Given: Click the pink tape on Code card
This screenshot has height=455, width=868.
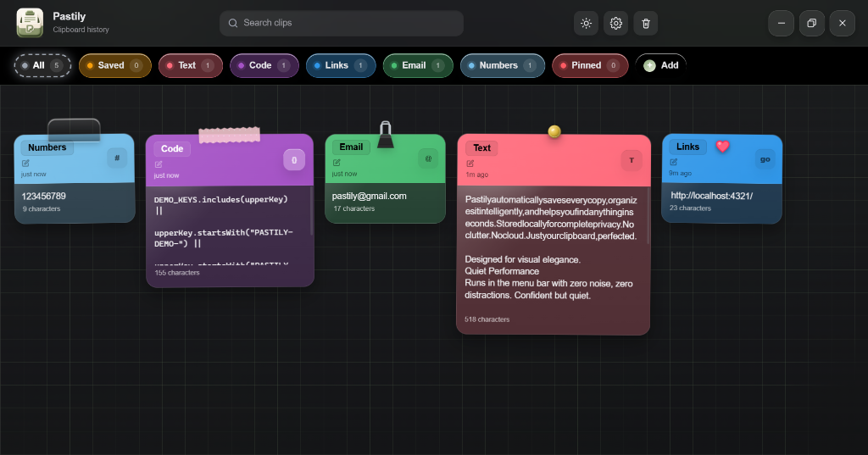Looking at the screenshot, I should [229, 135].
